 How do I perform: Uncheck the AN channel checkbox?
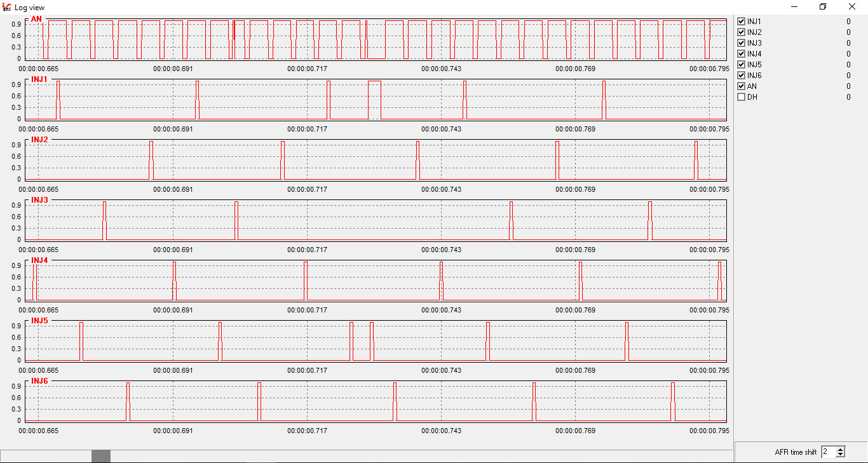coord(741,86)
